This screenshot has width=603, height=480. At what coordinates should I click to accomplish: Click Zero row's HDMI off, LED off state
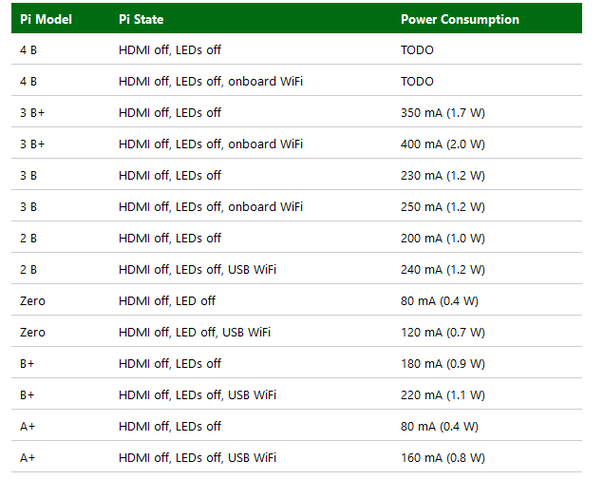pyautogui.click(x=167, y=301)
